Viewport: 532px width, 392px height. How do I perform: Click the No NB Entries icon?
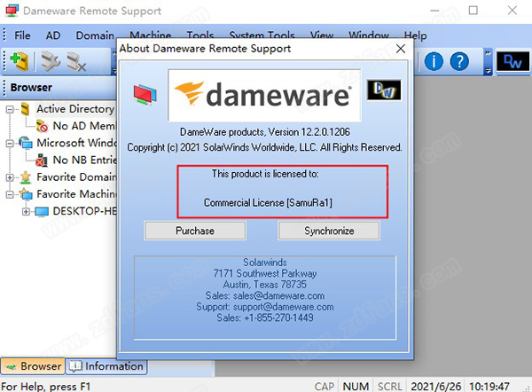42,160
